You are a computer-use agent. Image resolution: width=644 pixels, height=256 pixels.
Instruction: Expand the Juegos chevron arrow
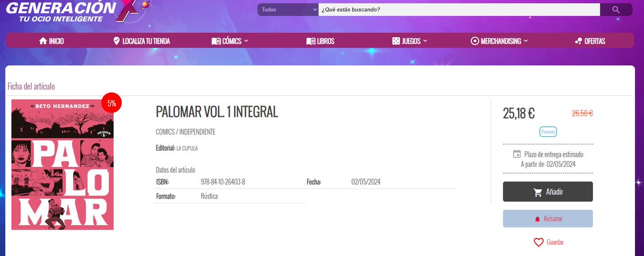click(425, 41)
